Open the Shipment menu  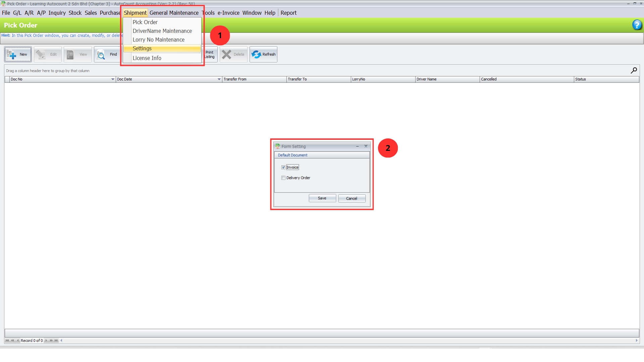[x=135, y=13]
